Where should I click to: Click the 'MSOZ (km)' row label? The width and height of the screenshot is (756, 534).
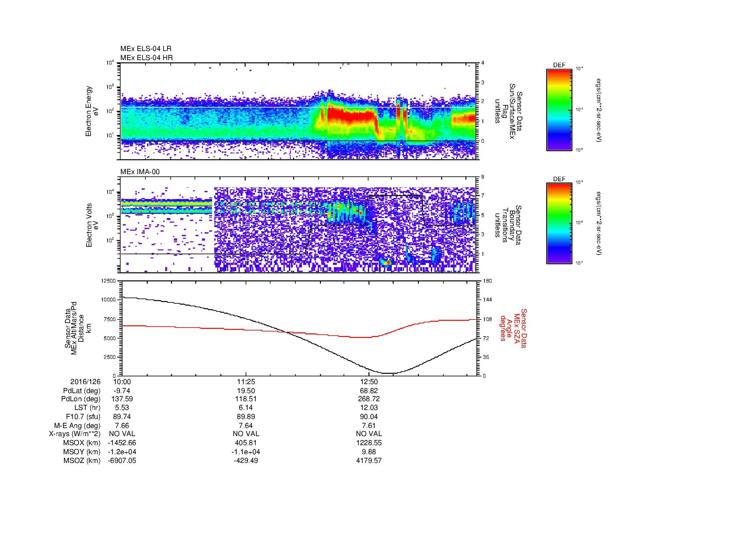coord(82,461)
